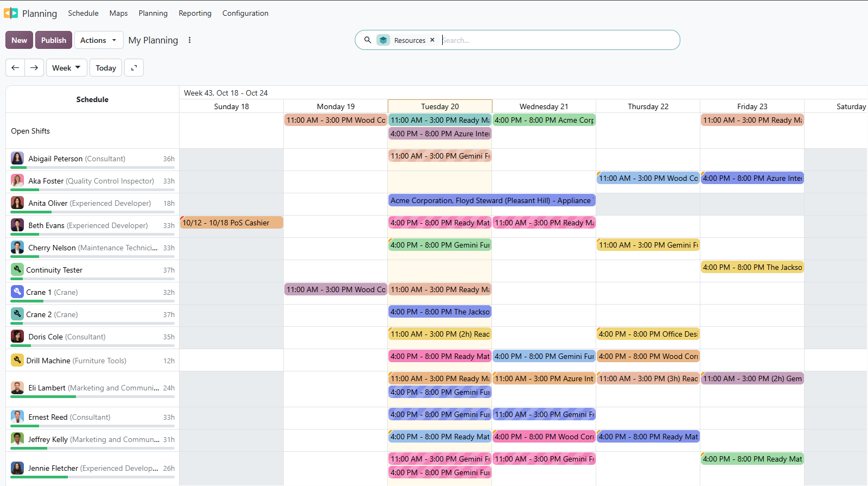The image size is (868, 486).
Task: Open the Configuration menu
Action: pyautogui.click(x=245, y=13)
